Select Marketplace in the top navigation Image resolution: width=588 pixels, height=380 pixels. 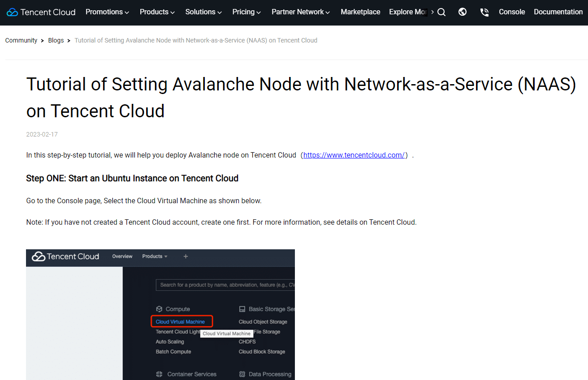click(x=360, y=12)
